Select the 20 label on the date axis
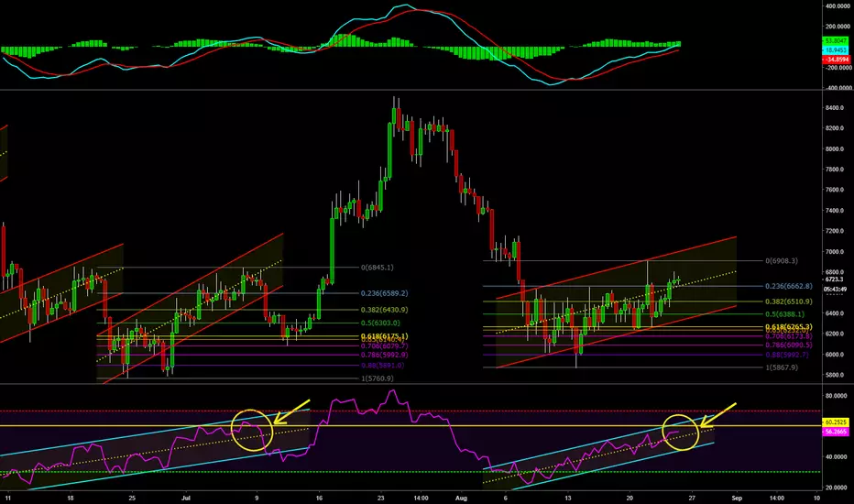This screenshot has width=854, height=504. [630, 498]
